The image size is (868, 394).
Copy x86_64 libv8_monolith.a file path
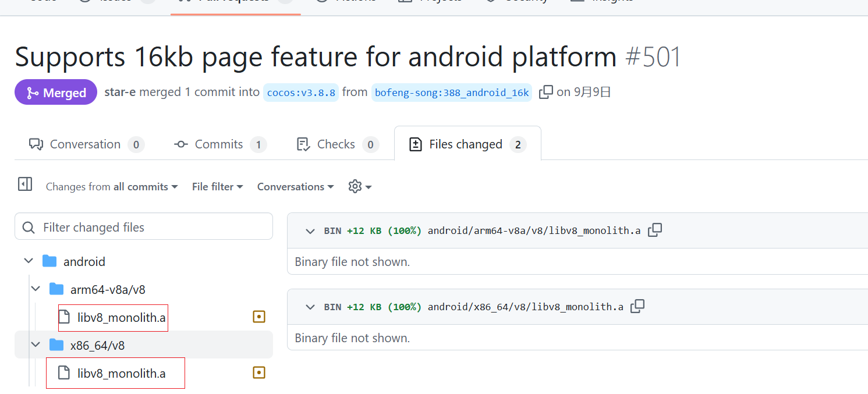click(x=638, y=306)
